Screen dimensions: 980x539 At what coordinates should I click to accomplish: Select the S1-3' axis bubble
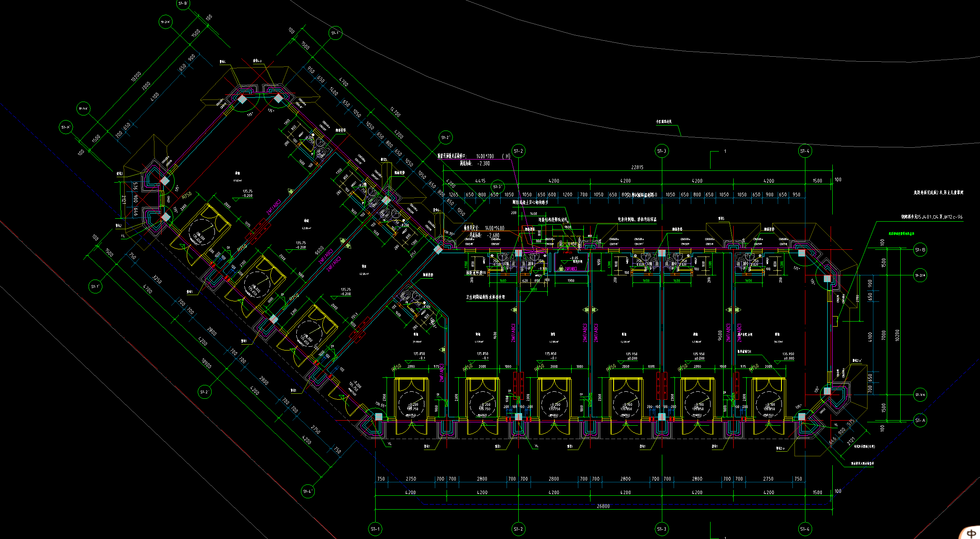coord(497,187)
